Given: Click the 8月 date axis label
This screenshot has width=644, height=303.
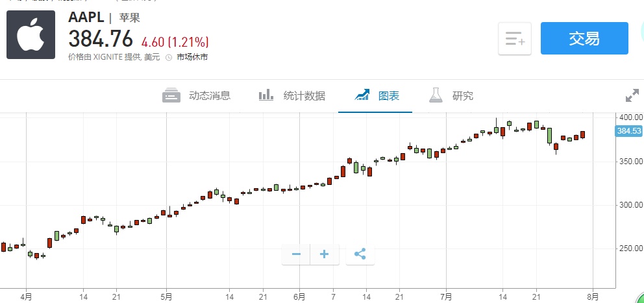Looking at the screenshot, I should point(593,297).
